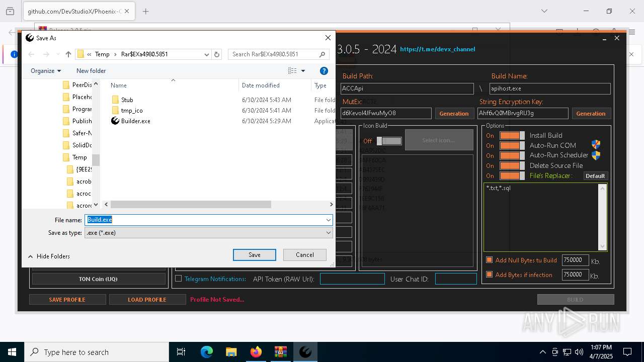Switch to WinRAR taskbar icon
Viewport: 644px width, 362px height.
[280, 352]
